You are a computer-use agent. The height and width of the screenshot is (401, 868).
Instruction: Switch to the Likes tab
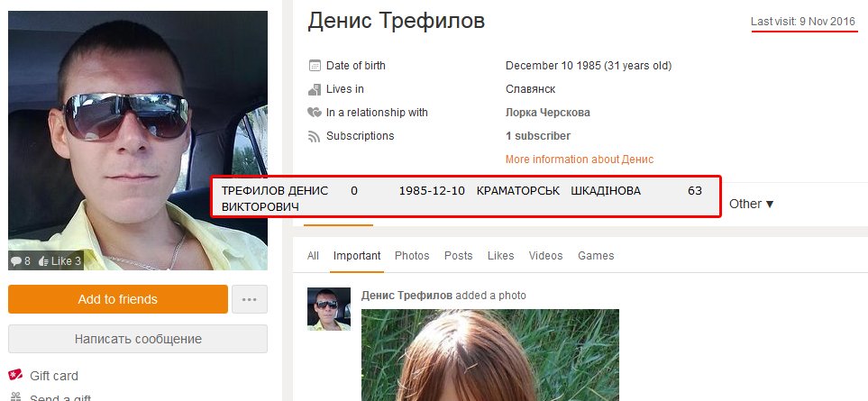[500, 256]
